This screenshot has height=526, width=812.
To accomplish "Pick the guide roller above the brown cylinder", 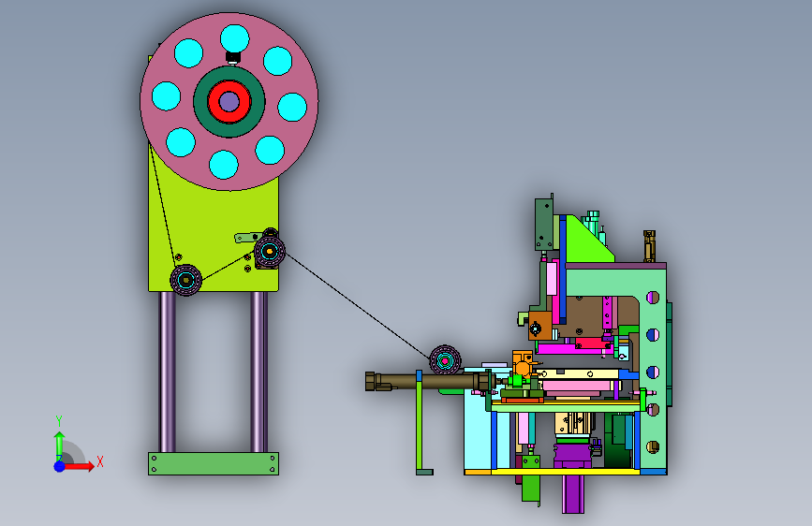I will (x=446, y=359).
